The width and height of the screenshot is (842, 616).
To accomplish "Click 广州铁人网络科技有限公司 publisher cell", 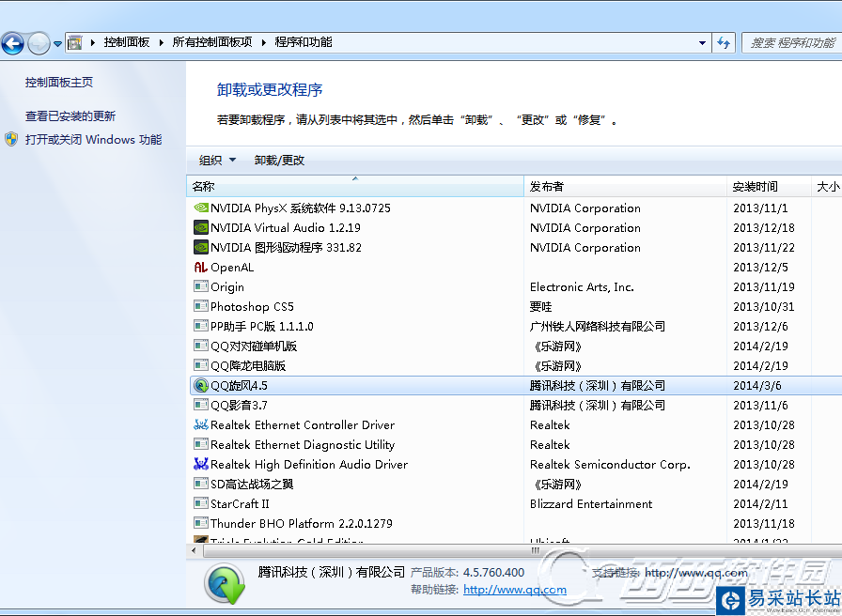I will tap(597, 326).
